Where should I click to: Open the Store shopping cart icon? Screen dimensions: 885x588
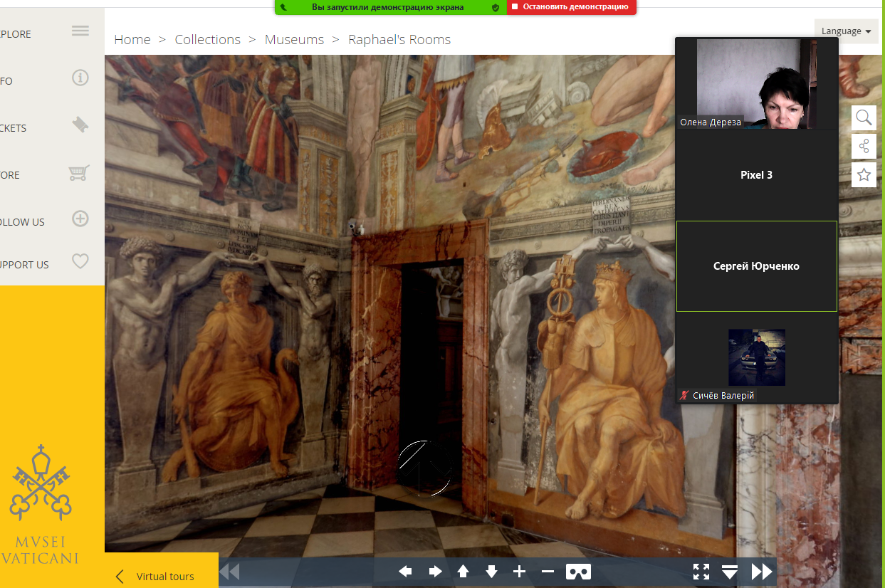(x=78, y=173)
